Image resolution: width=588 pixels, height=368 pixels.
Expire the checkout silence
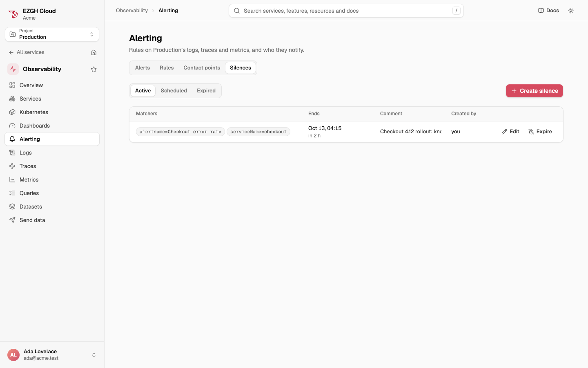(540, 132)
